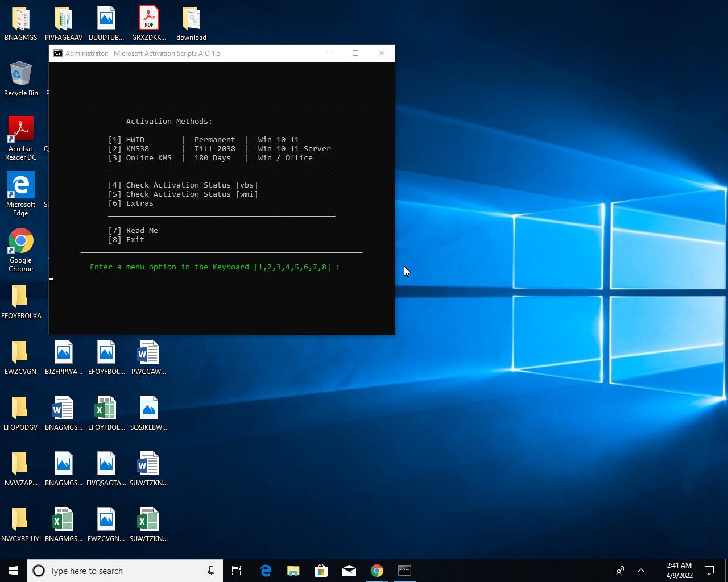
Task: Open the Mail app from taskbar
Action: 349,571
